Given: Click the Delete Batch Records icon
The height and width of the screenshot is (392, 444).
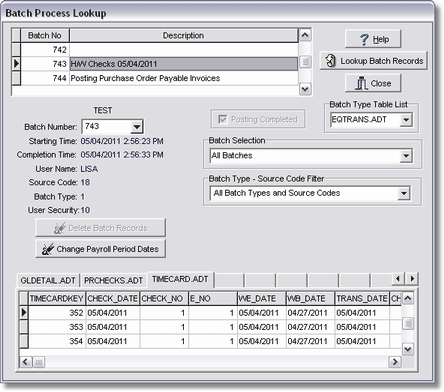Looking at the screenshot, I should pos(60,228).
